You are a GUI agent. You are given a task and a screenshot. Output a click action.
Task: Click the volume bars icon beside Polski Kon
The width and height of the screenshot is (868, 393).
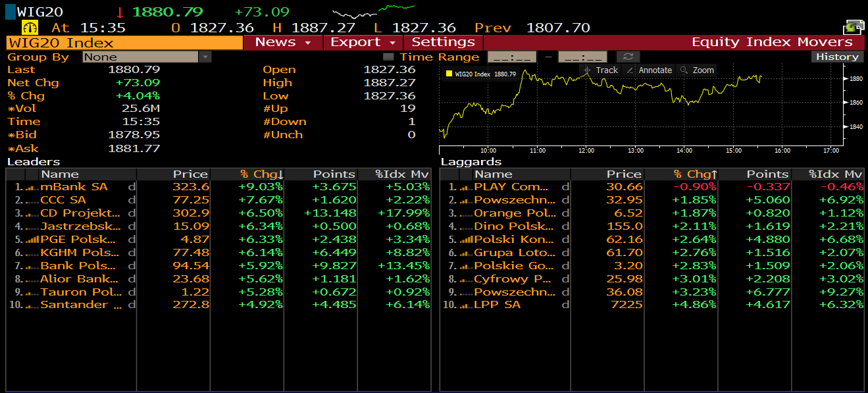pyautogui.click(x=467, y=240)
